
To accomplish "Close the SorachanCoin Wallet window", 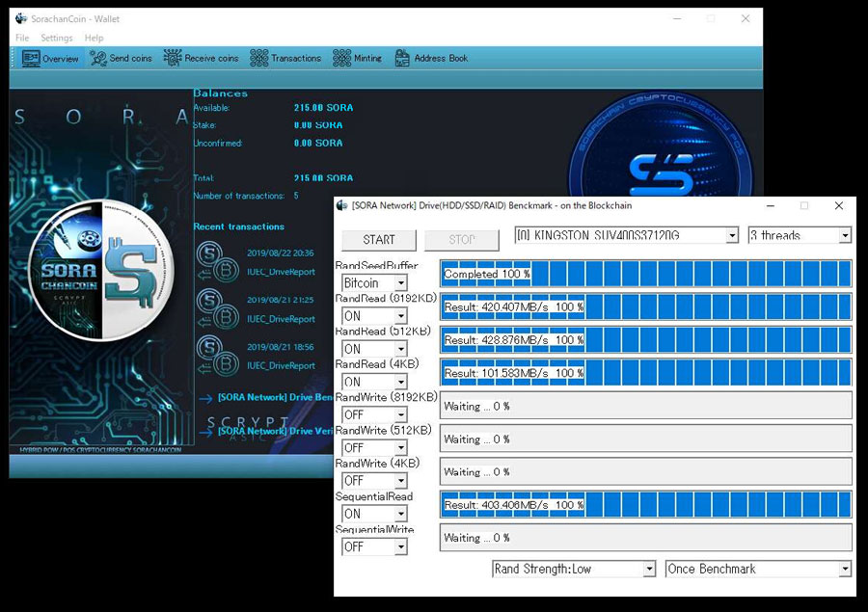I will coord(746,19).
